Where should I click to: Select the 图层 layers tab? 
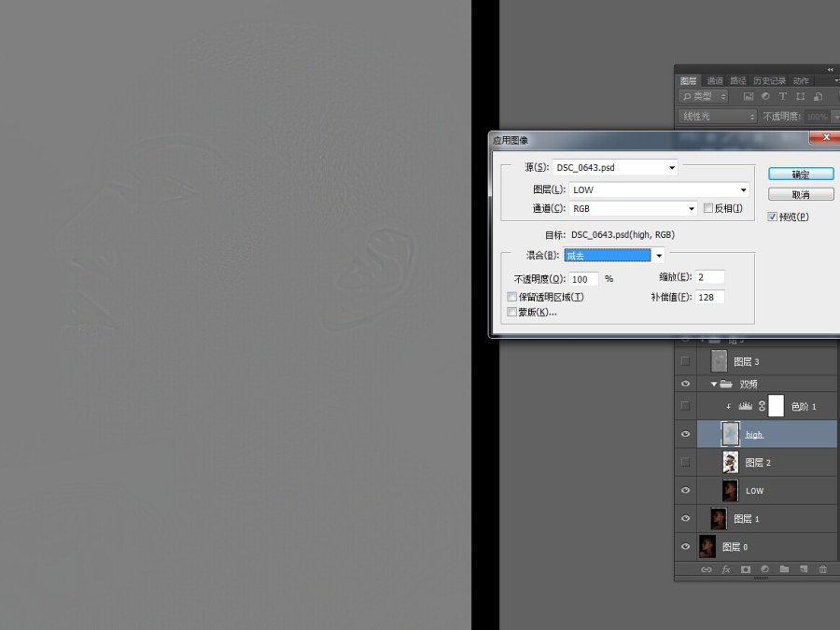click(689, 81)
